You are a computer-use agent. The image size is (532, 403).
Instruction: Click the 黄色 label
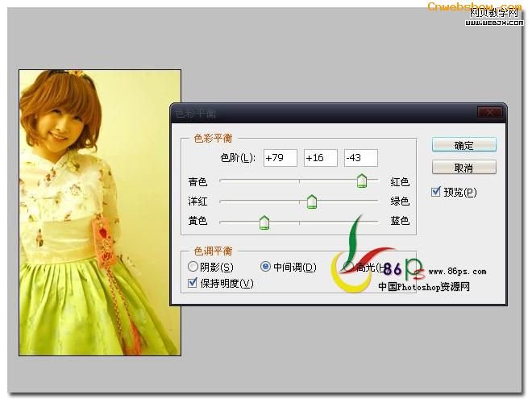coord(197,221)
